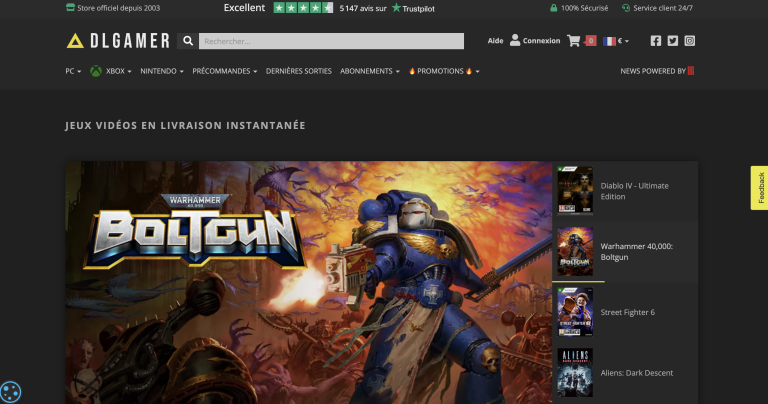Open DERNIÈRES SORTIES page
768x404 pixels.
[299, 71]
